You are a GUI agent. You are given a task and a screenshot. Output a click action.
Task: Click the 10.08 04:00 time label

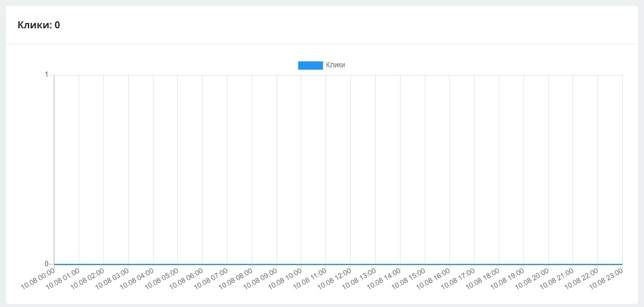[137, 278]
